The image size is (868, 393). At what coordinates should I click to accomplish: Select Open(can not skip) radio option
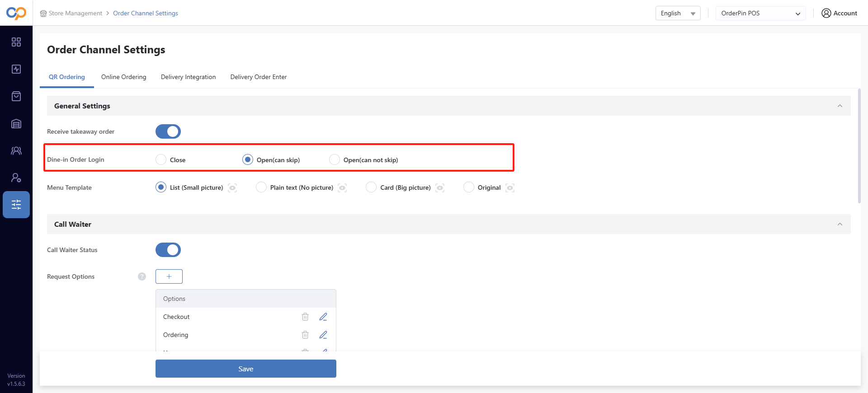335,159
